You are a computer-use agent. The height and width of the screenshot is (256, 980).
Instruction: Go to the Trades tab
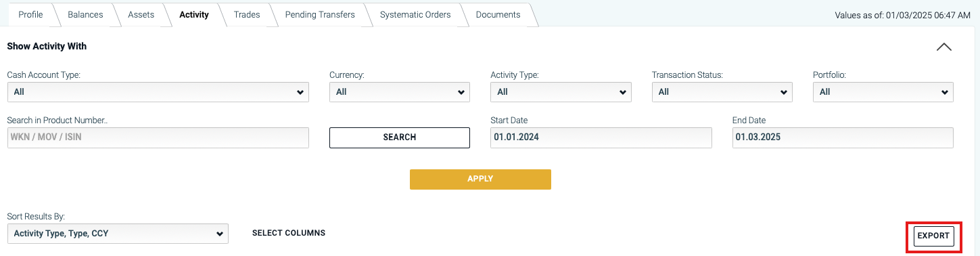(x=247, y=14)
